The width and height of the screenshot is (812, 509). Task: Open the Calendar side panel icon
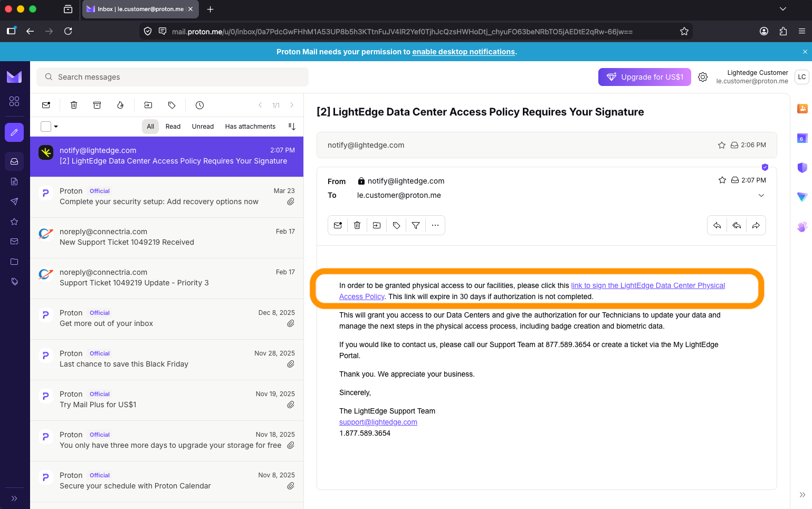(803, 138)
